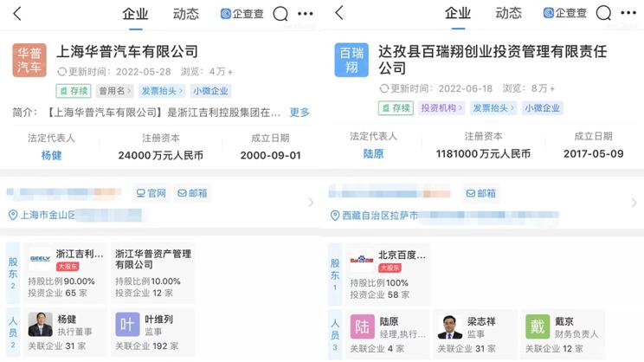
Task: Open legal representative 杨健 link
Action: click(x=52, y=155)
